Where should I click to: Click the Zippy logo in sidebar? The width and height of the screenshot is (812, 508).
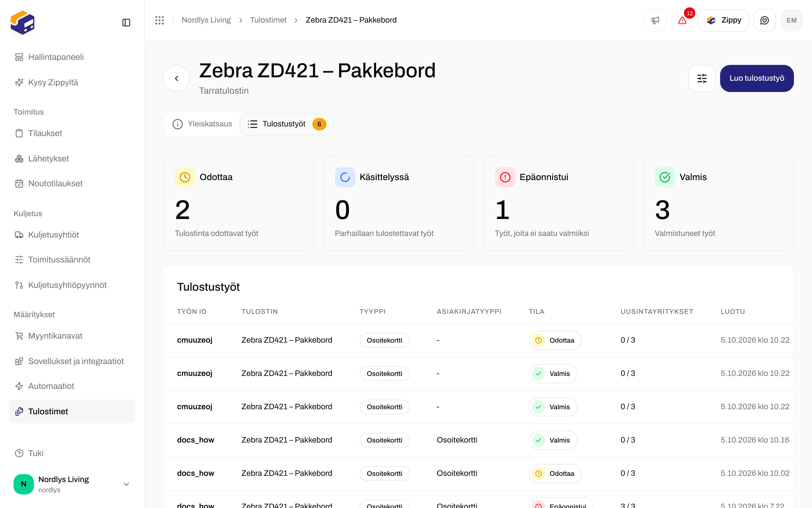click(x=23, y=23)
